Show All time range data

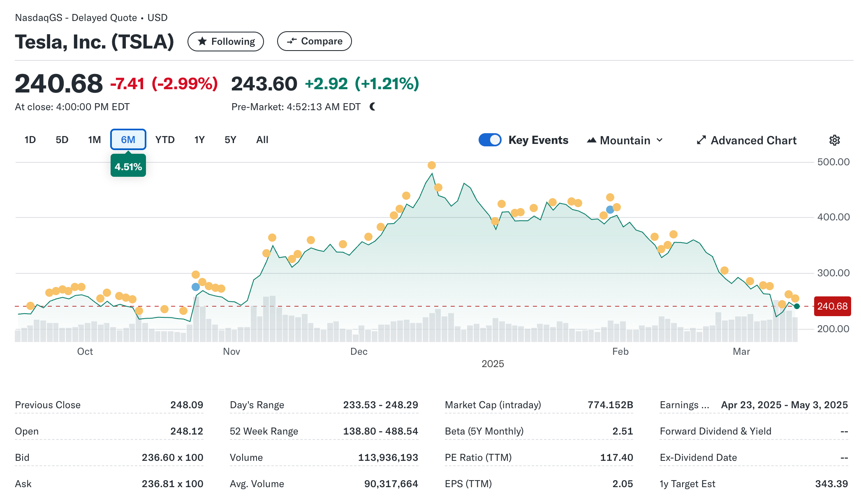pos(262,140)
